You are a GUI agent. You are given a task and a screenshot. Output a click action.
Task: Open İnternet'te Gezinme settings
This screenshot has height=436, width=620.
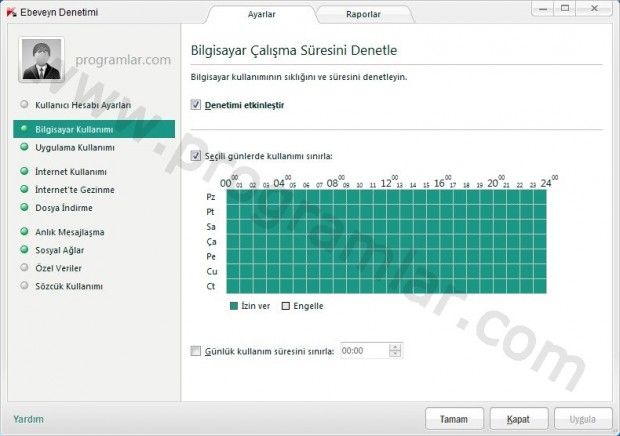[75, 190]
